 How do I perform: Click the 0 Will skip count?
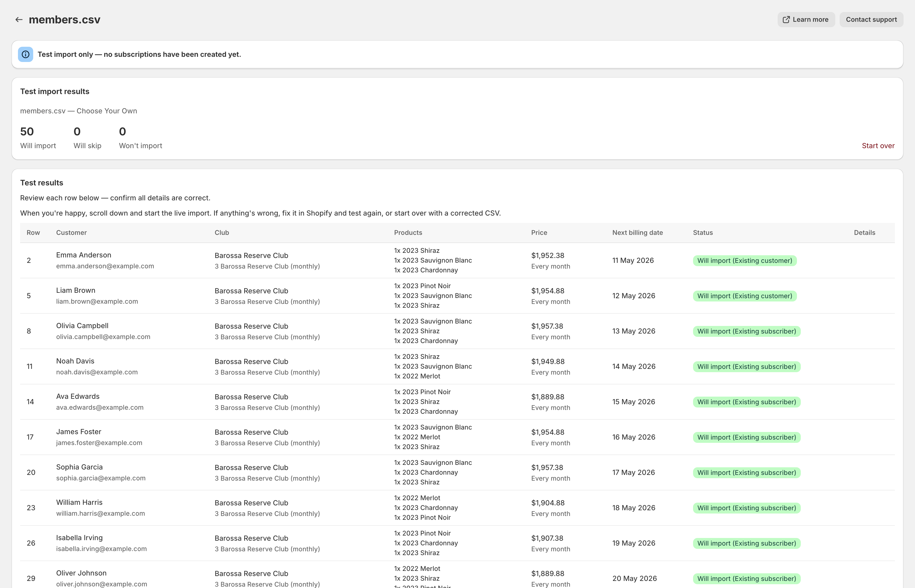(x=88, y=138)
